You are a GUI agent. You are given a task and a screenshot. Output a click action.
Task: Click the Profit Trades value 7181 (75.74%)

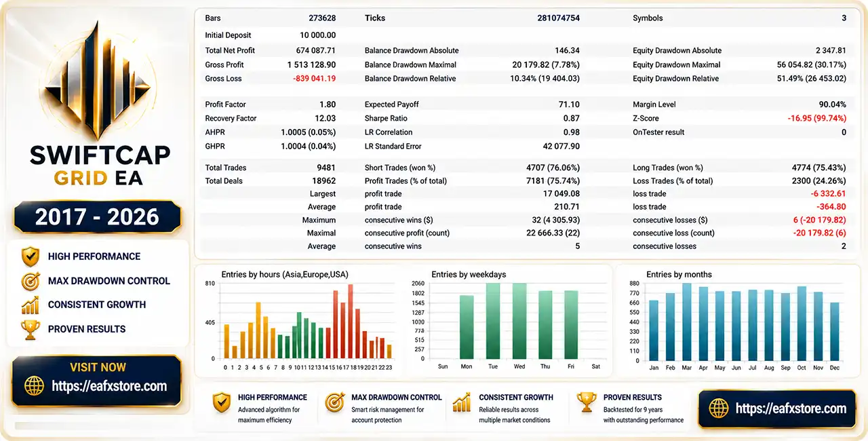pyautogui.click(x=553, y=181)
